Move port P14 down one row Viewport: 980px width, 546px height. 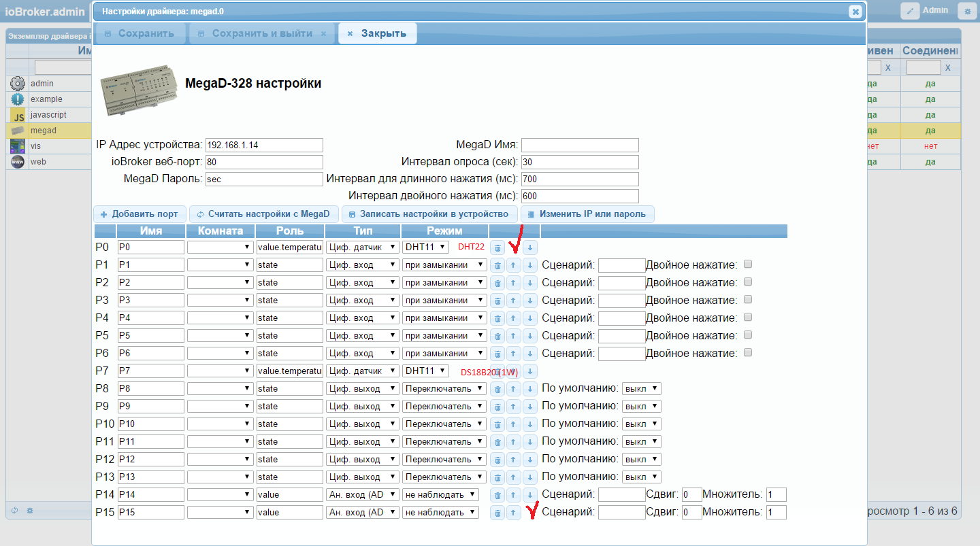click(530, 494)
